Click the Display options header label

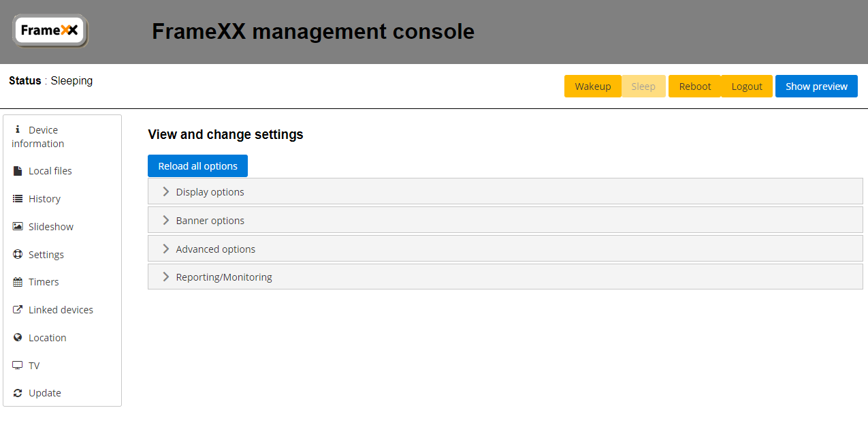coord(210,192)
